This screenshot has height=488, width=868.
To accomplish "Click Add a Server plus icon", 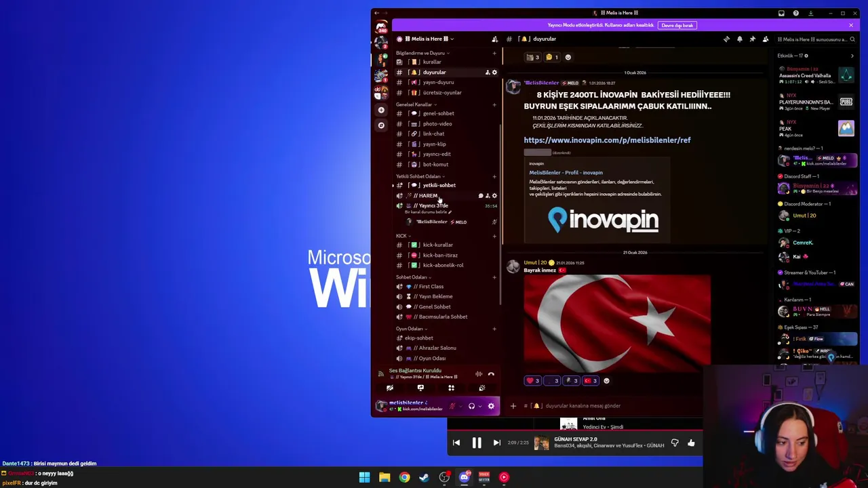I will [x=381, y=110].
